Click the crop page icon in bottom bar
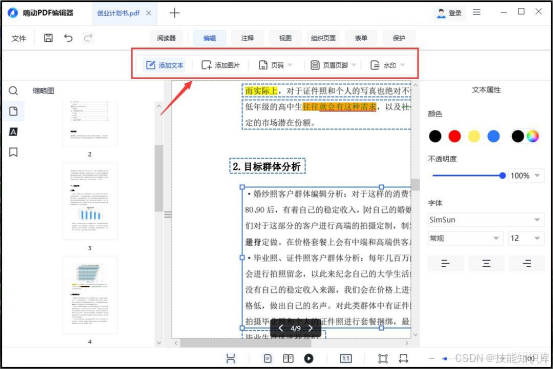Viewport: 553px width, 369px height. pos(383,359)
